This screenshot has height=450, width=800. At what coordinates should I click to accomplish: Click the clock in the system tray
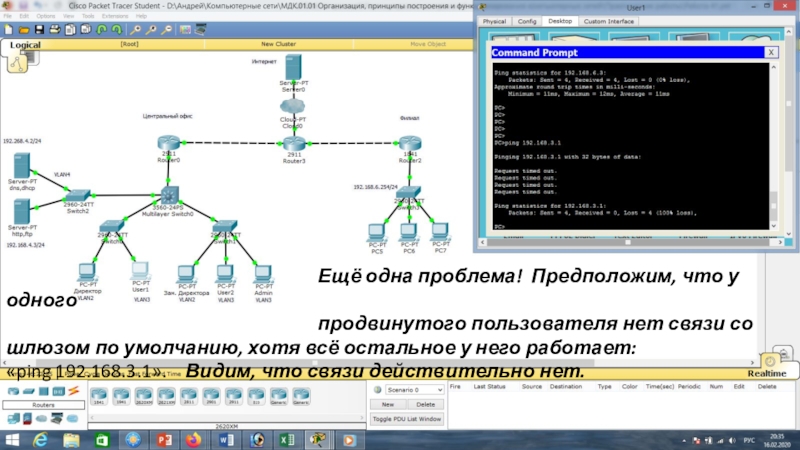tap(777, 440)
